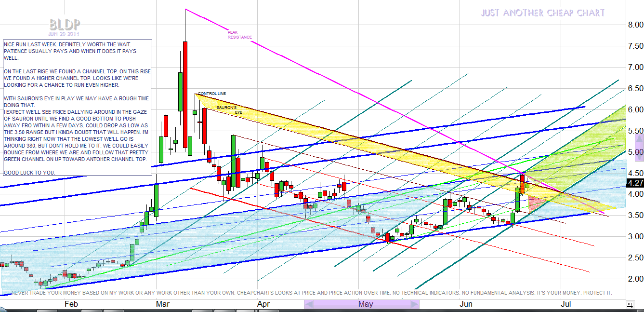Select the BLDP ticker symbol title
The image size is (644, 312).
click(x=65, y=25)
